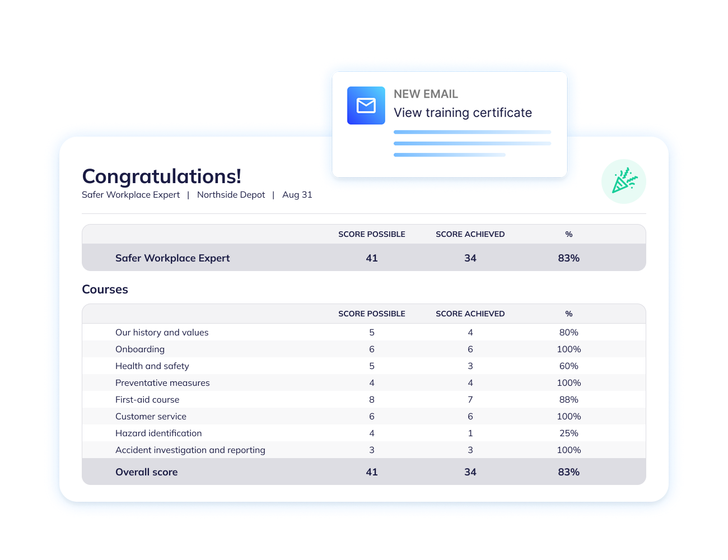Screen dimensions: 728x560
Task: Click 34 in the Overall score row
Action: coord(470,472)
